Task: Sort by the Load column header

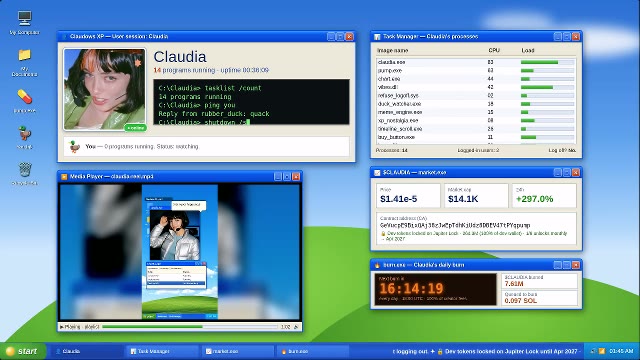Action: [528, 51]
